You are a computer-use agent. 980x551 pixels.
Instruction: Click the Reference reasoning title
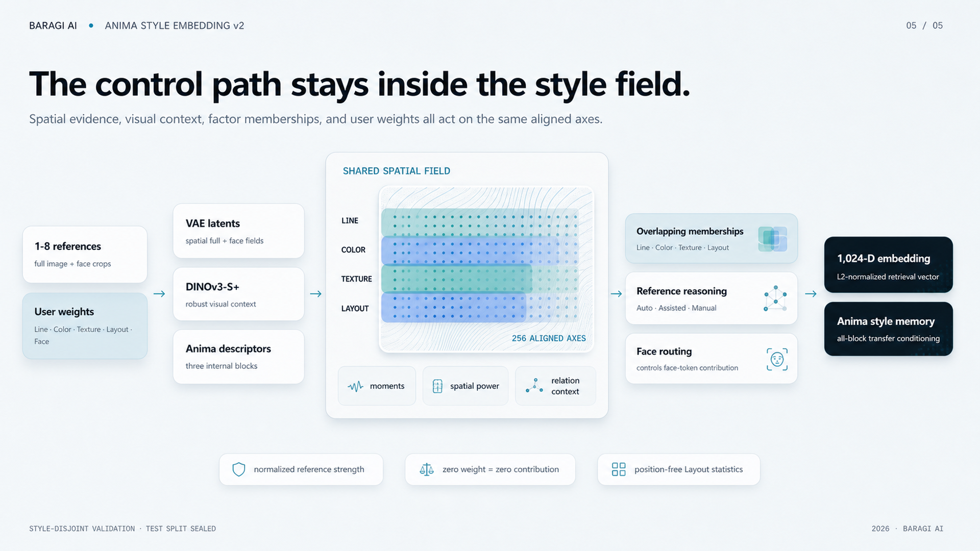[x=681, y=291]
